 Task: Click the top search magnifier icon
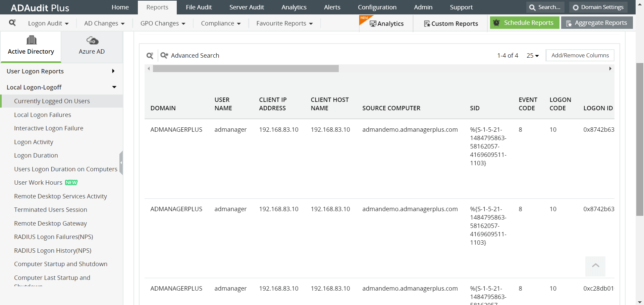pos(532,7)
